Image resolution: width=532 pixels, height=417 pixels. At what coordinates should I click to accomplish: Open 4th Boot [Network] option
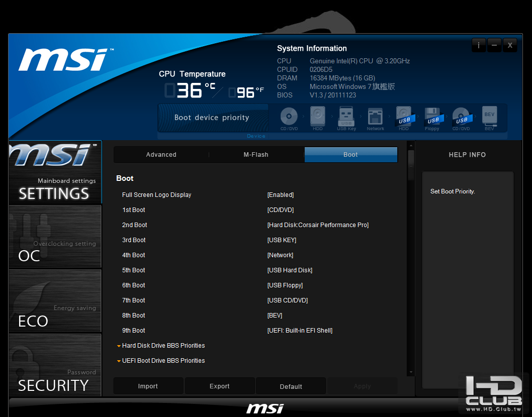click(280, 255)
